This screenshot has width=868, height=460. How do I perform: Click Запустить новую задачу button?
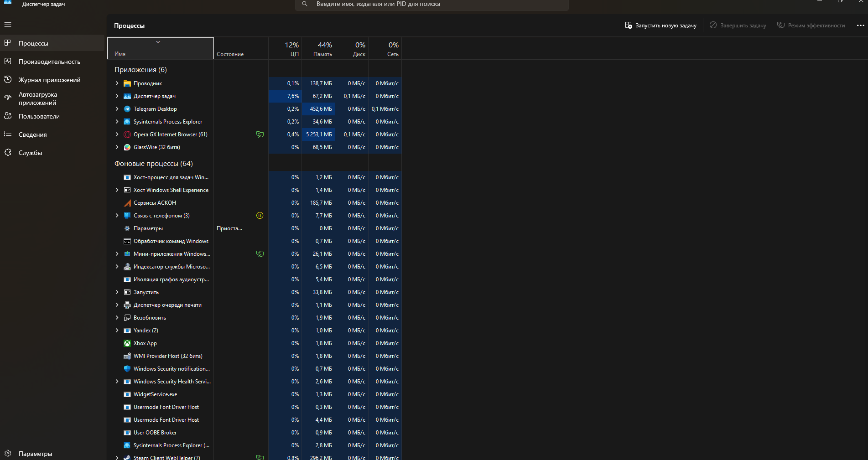click(660, 26)
